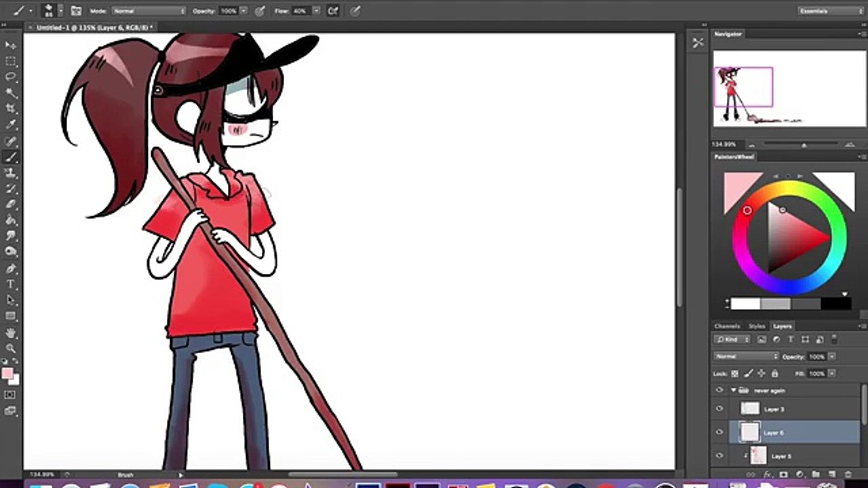Select the Brush tool in toolbox

tap(11, 157)
